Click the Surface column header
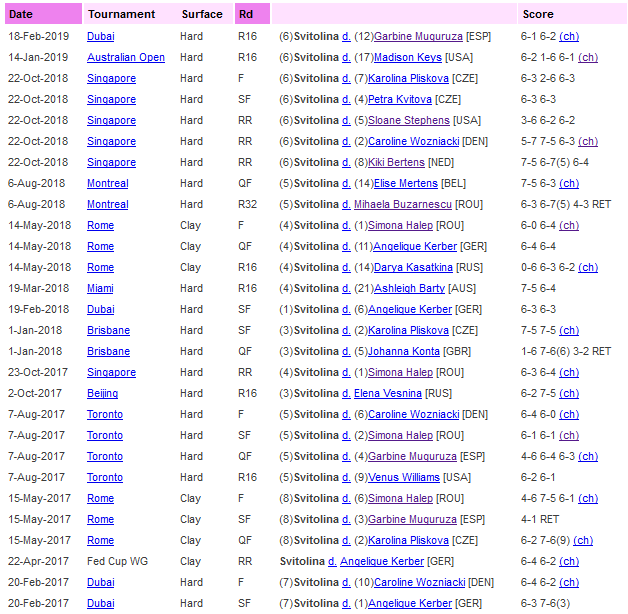 pyautogui.click(x=202, y=14)
